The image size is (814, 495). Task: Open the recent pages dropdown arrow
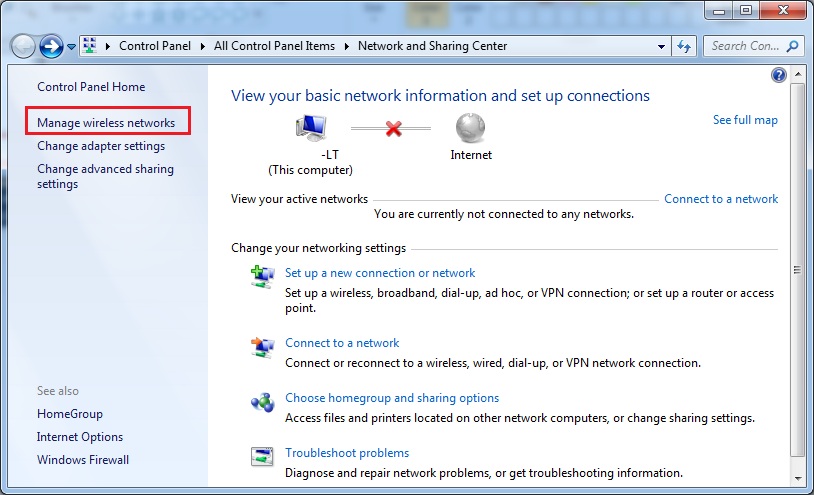(72, 47)
